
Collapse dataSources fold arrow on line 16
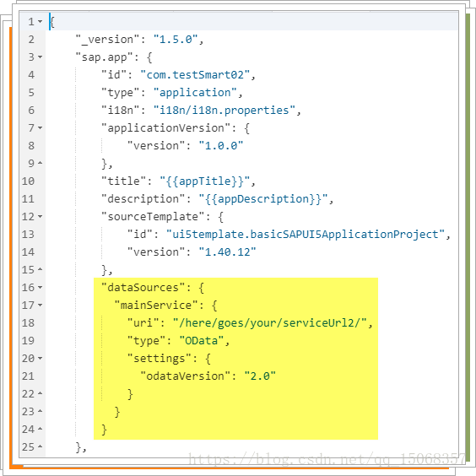tap(40, 288)
